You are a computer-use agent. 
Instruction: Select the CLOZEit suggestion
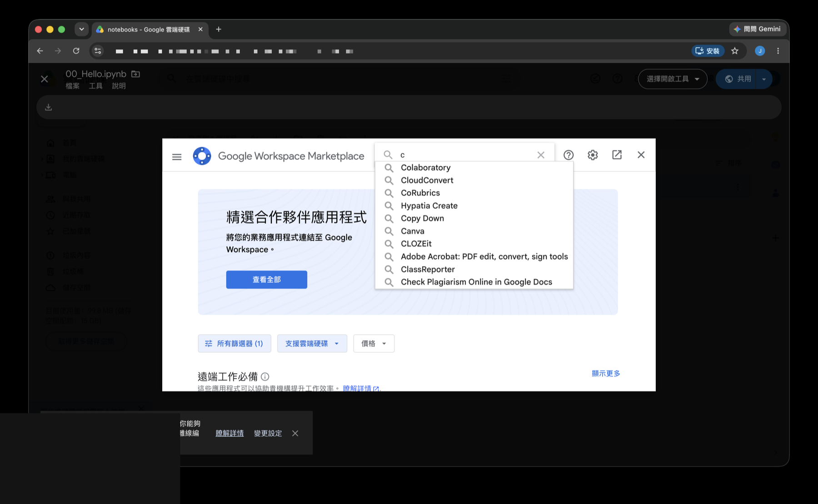tap(474, 244)
